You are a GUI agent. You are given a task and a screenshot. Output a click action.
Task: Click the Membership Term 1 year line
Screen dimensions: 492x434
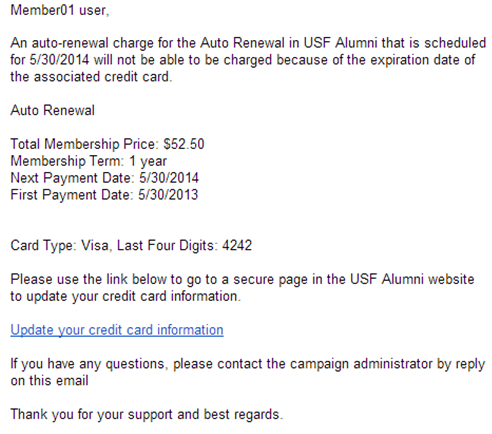point(88,161)
